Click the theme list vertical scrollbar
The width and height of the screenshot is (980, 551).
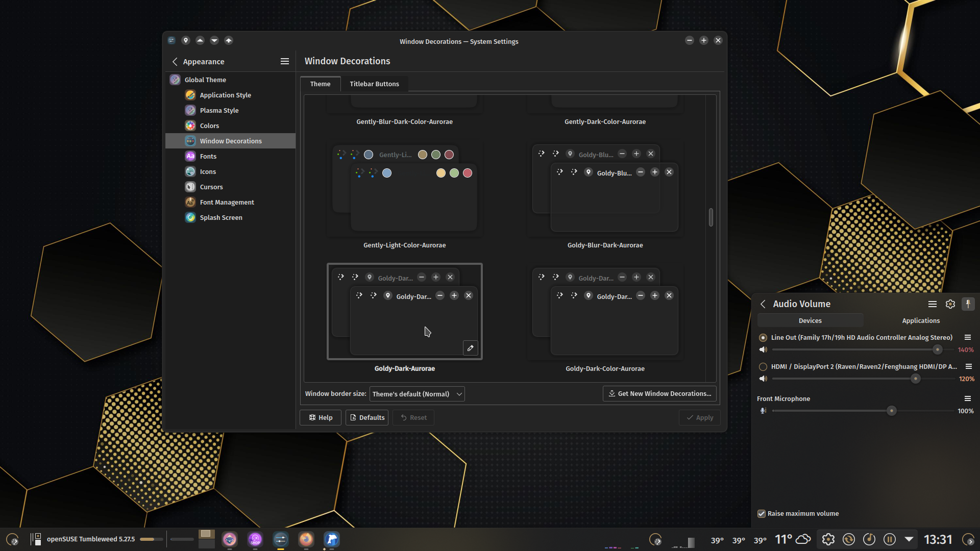click(x=711, y=218)
